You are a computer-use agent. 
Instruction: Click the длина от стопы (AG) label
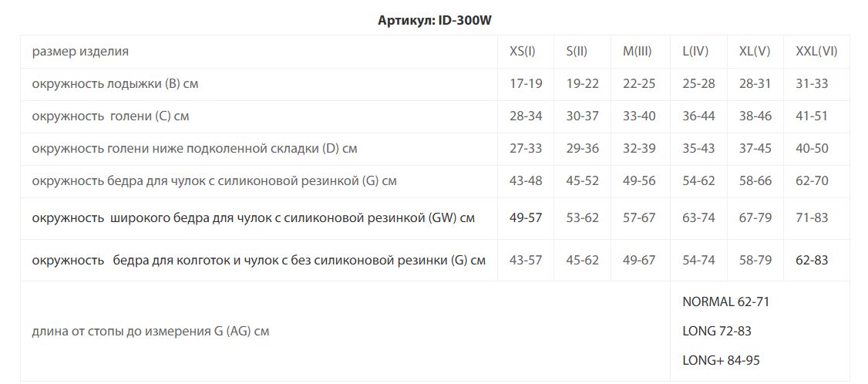[150, 332]
